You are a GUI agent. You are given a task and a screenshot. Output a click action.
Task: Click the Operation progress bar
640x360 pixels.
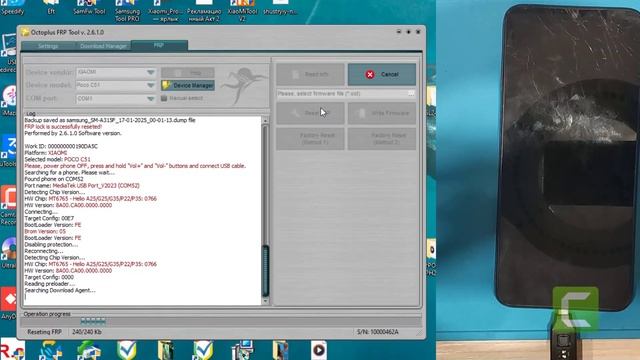point(221,321)
